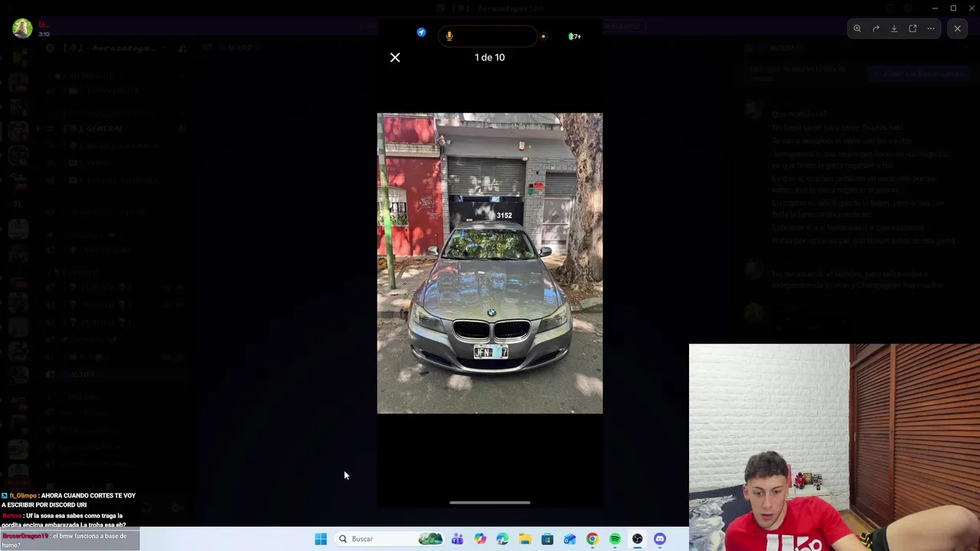Click the BroserDragon19 chat message

pyautogui.click(x=69, y=540)
